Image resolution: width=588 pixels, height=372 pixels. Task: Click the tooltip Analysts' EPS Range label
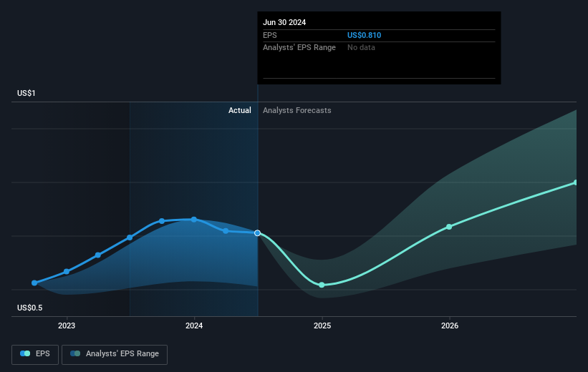[299, 48]
